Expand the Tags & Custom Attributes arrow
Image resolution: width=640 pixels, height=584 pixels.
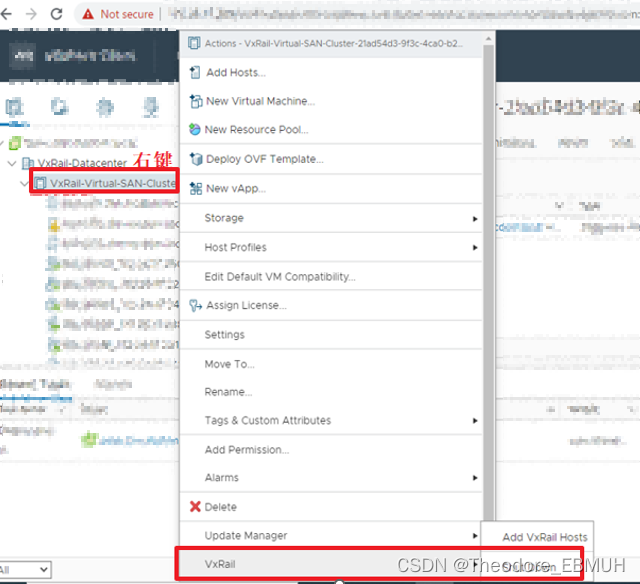[x=475, y=421]
